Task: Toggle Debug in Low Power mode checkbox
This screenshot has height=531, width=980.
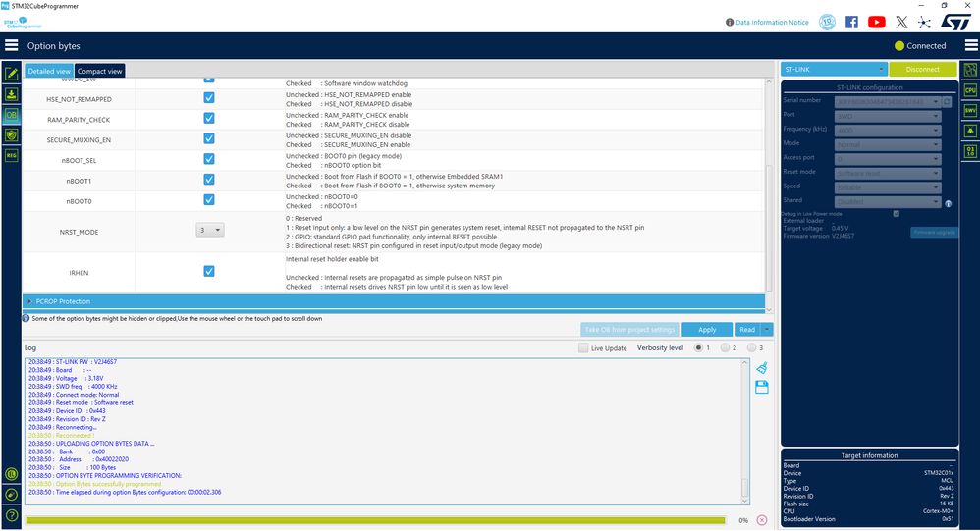Action: [897, 214]
